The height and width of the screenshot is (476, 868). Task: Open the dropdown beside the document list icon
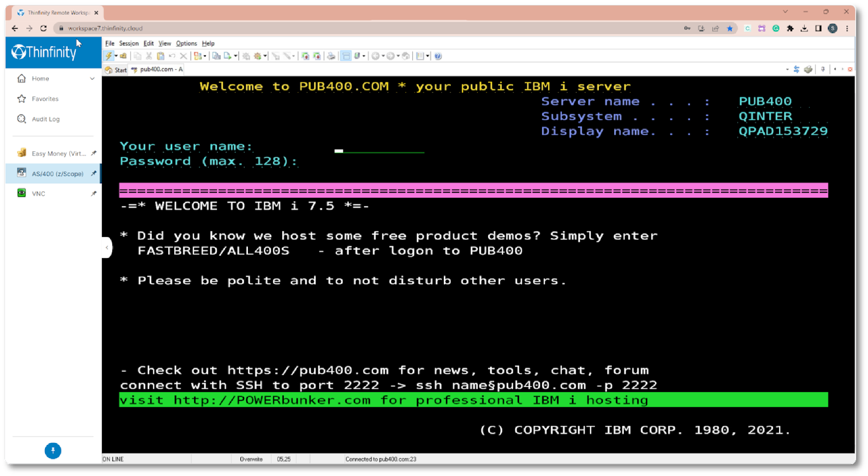427,56
